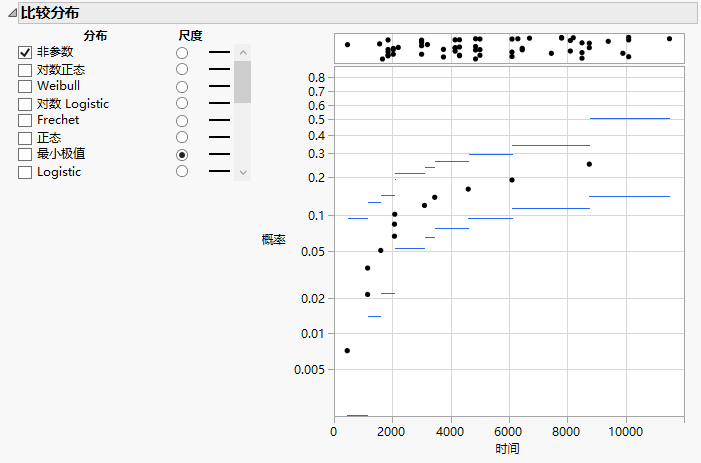Click the 最小极值 distribution label
Screen dimensions: 701x463
pyautogui.click(x=61, y=154)
